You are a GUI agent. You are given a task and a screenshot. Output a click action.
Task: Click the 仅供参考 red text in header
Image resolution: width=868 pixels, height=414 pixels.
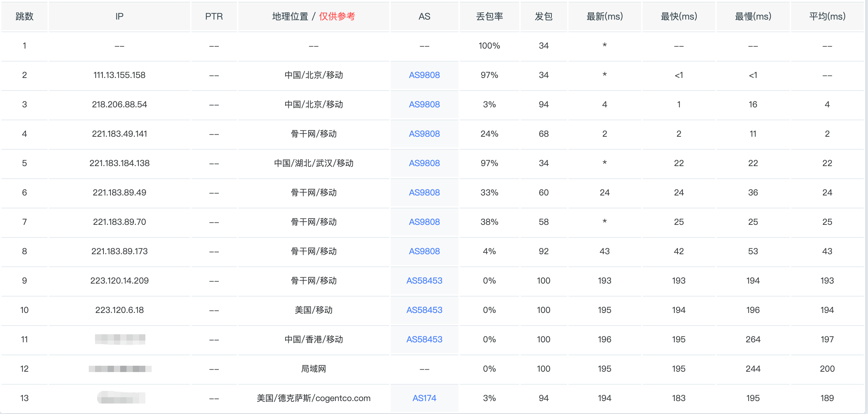click(x=337, y=16)
